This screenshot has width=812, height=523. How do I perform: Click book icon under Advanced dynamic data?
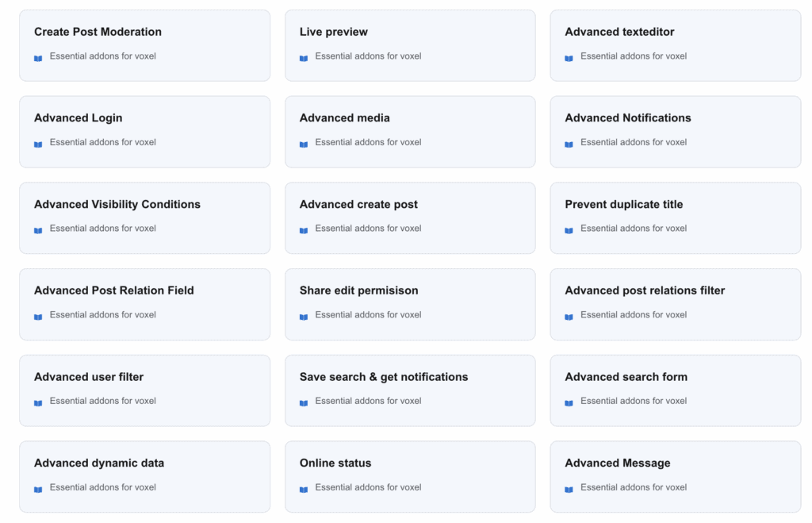38,490
